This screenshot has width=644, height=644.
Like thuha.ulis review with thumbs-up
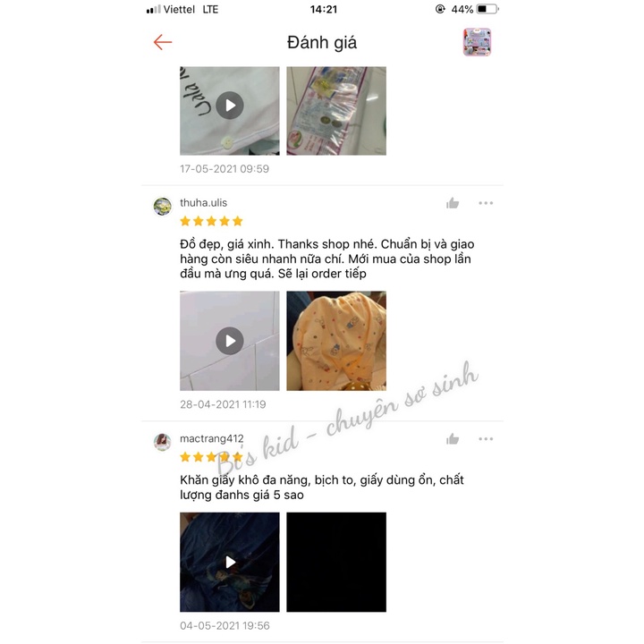(453, 203)
